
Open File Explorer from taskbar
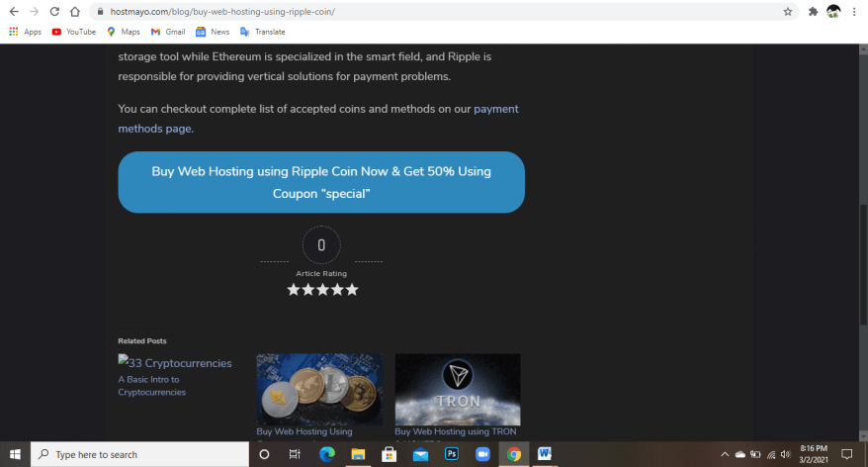click(x=358, y=454)
